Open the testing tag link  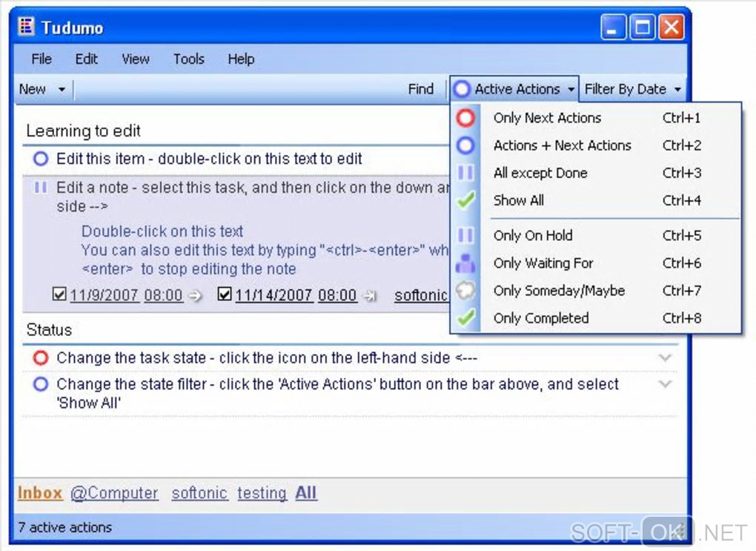click(x=262, y=493)
